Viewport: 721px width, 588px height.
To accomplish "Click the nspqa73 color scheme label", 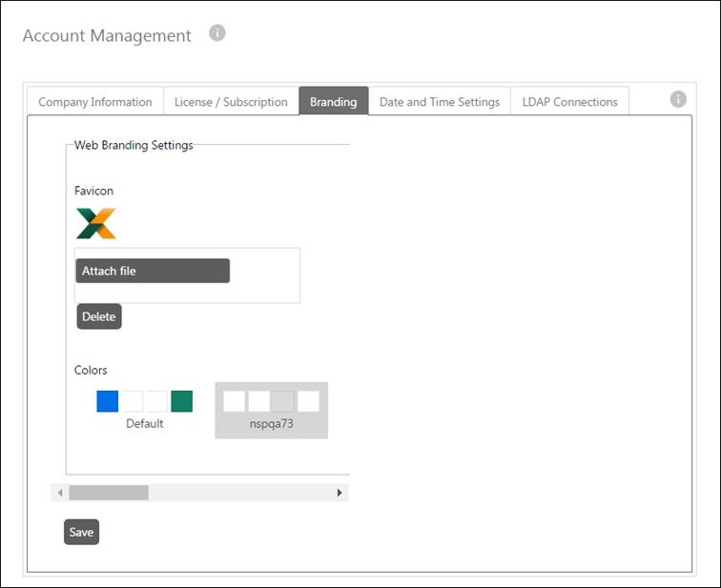I will 271,424.
